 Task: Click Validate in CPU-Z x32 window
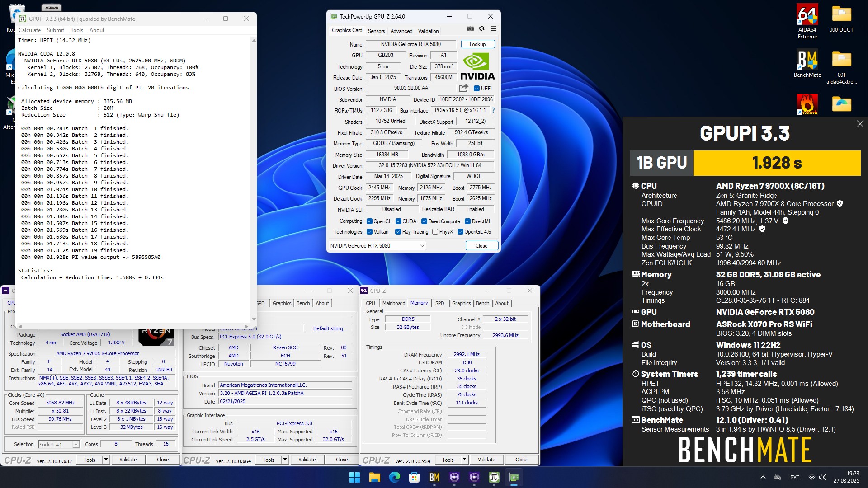[x=128, y=460]
